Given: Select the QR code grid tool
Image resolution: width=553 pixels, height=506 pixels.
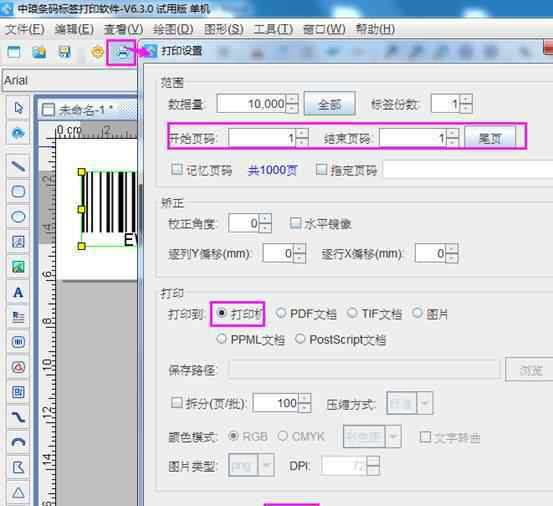Looking at the screenshot, I should click(18, 392).
